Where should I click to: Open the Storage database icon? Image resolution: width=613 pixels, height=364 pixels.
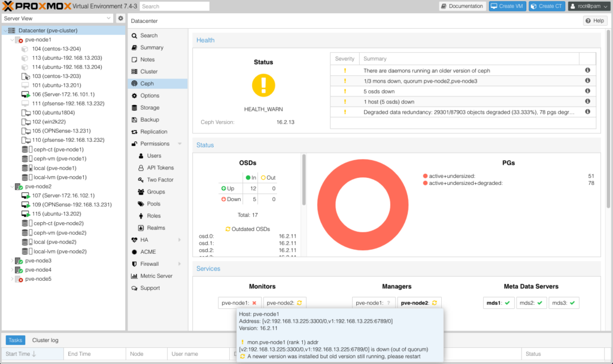[134, 108]
